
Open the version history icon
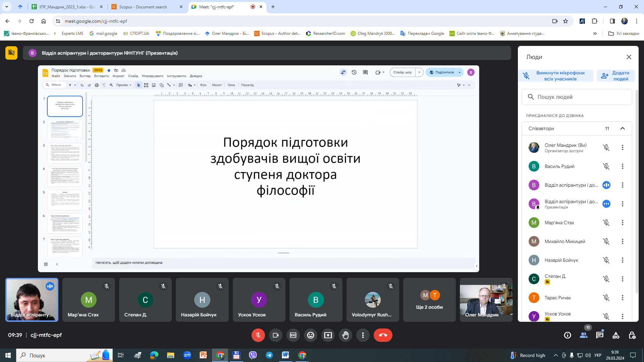(x=354, y=72)
